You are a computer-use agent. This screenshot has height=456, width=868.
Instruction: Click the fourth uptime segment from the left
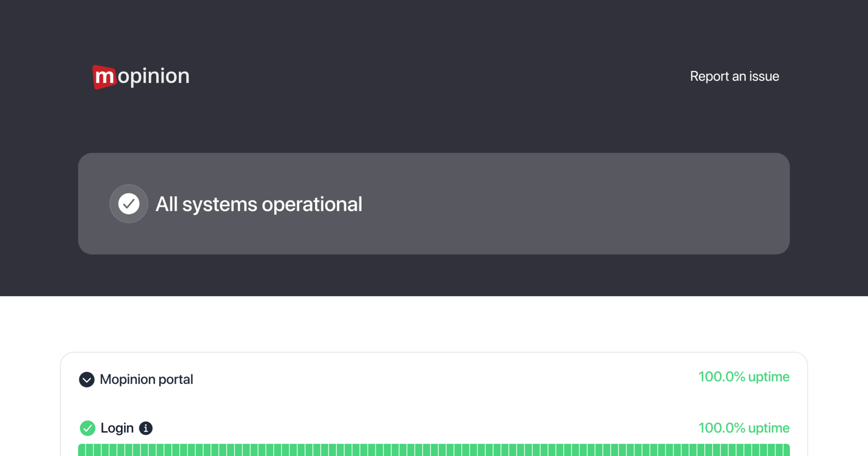105,450
